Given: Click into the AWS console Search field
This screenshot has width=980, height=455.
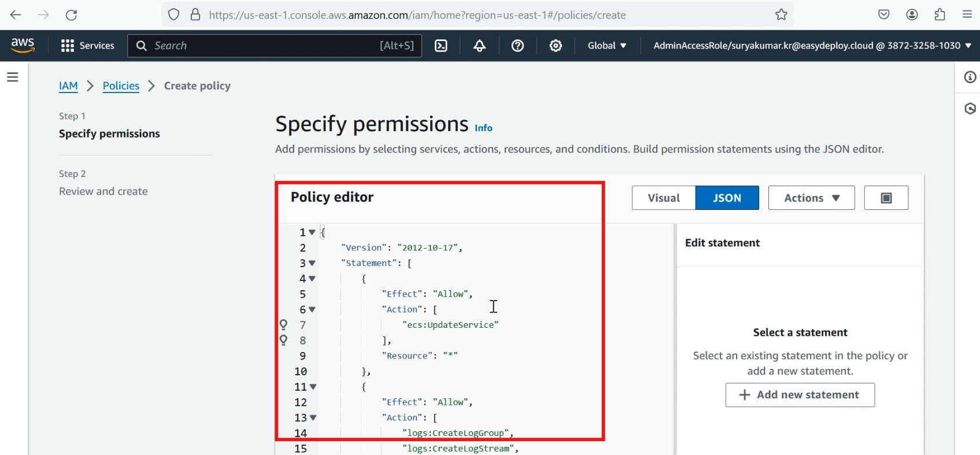Looking at the screenshot, I should (275, 46).
